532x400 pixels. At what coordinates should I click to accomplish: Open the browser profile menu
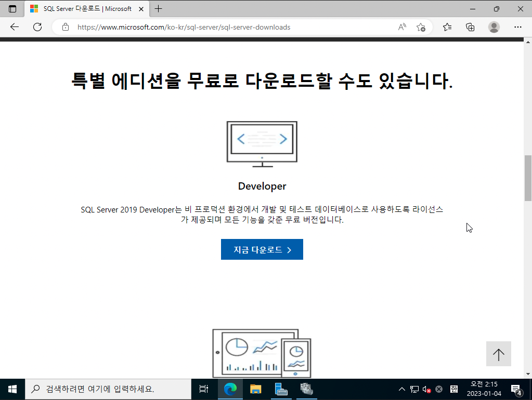pyautogui.click(x=494, y=27)
